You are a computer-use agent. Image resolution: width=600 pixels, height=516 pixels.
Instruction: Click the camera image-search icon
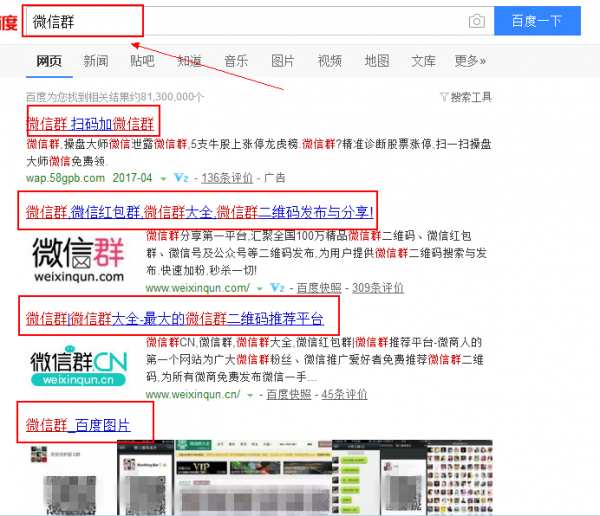(476, 21)
